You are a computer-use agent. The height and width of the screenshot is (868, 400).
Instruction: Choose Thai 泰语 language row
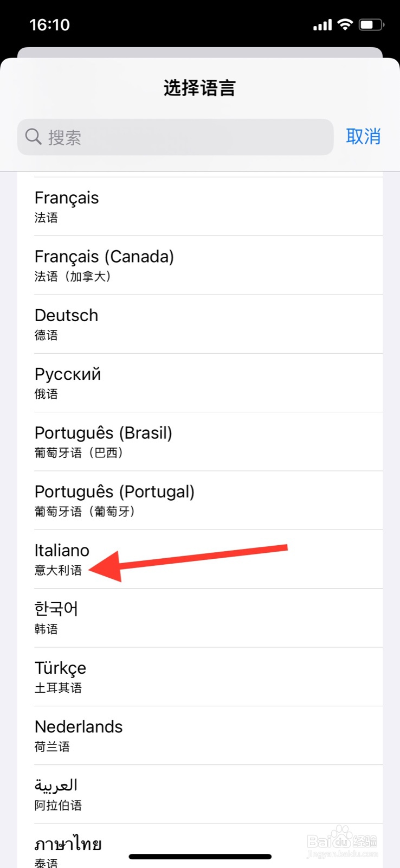pos(200,847)
